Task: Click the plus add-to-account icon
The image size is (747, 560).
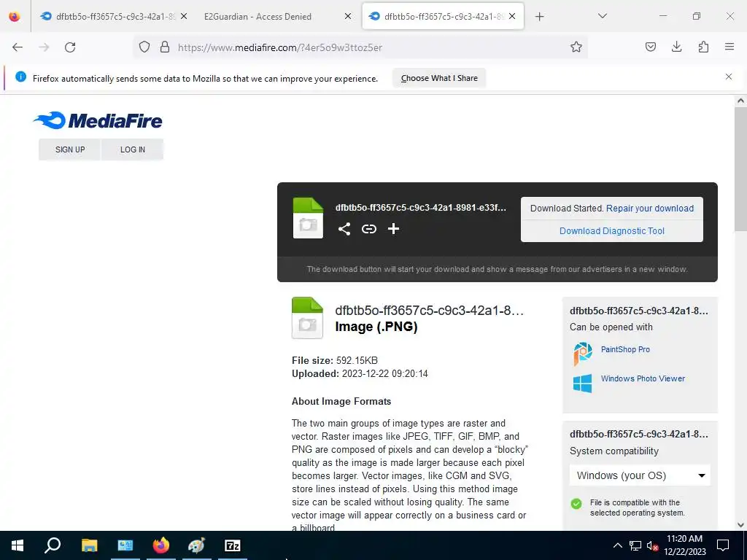Action: click(x=393, y=229)
